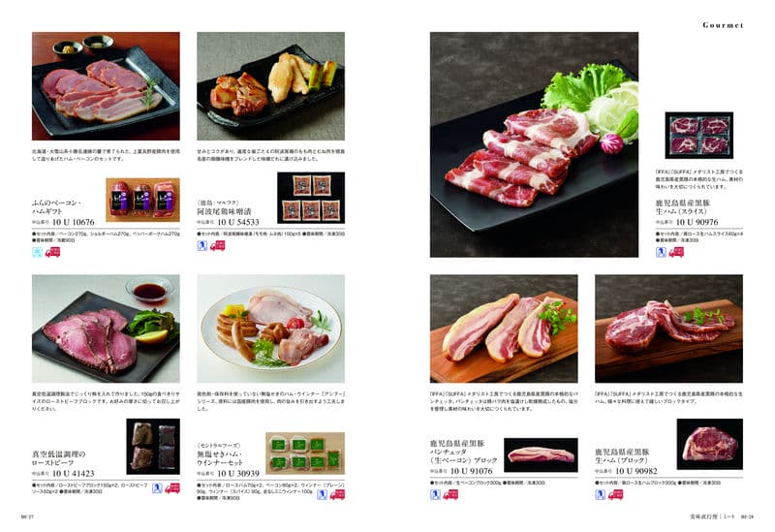Click the 阿波尾鶏味噌漬 five-pack package thumbnail
This screenshot has height=532, width=775.
311,198
